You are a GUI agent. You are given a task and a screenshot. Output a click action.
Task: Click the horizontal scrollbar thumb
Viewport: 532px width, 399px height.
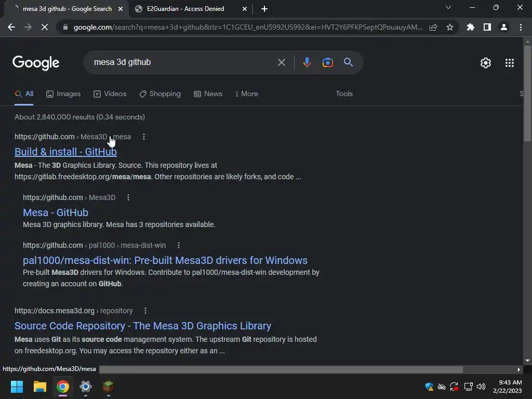tap(281, 369)
